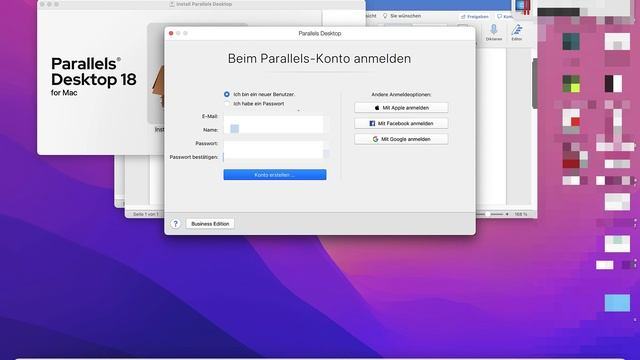Choose 'Mit Apple anmelden' sign-in option
This screenshot has width=640, height=360.
401,108
